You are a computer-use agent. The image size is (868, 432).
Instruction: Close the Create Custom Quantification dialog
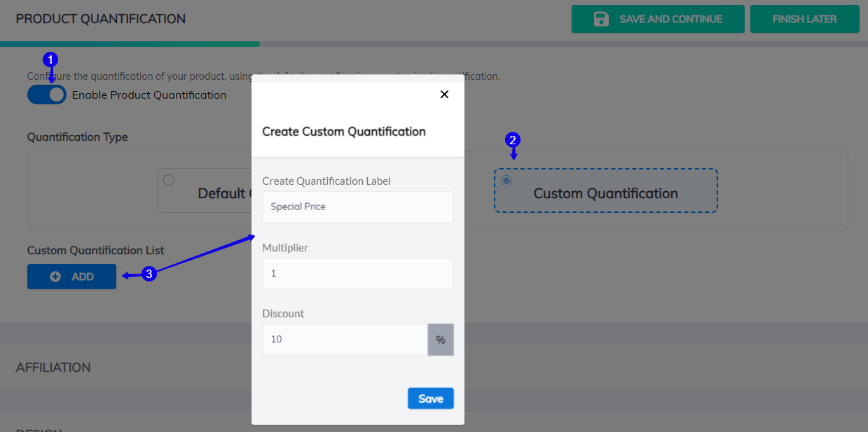click(x=444, y=94)
